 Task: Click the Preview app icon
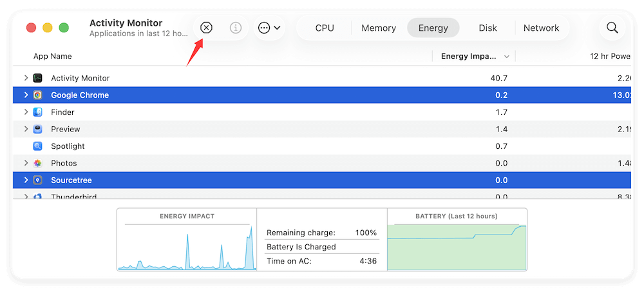pyautogui.click(x=38, y=129)
